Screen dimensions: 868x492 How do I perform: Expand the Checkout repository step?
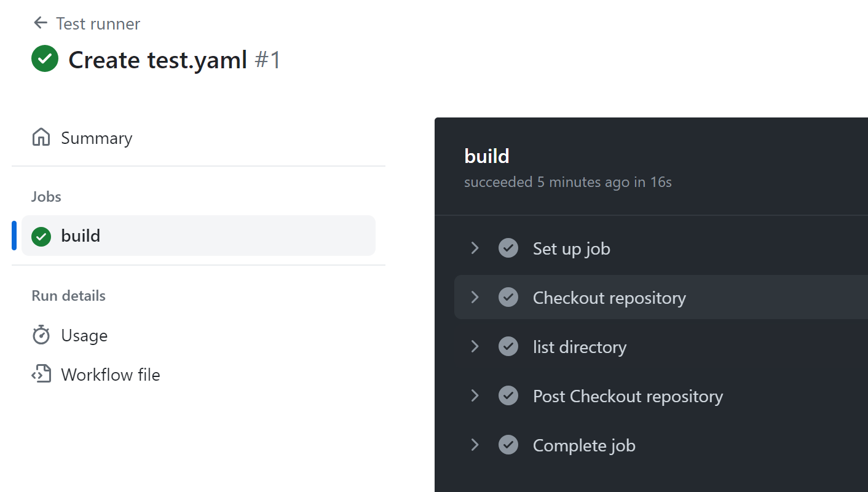point(475,298)
